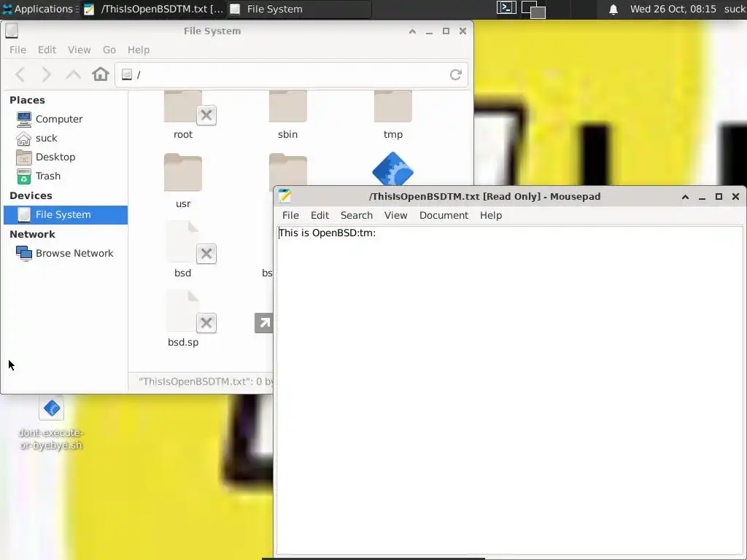The height and width of the screenshot is (560, 747).
Task: Click the suck user label in panel
Action: [735, 9]
